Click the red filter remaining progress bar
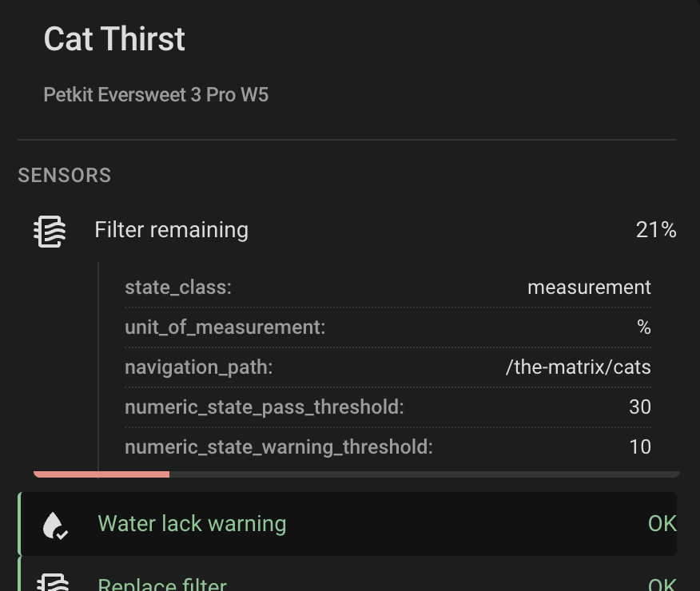Image resolution: width=700 pixels, height=591 pixels. coord(101,474)
